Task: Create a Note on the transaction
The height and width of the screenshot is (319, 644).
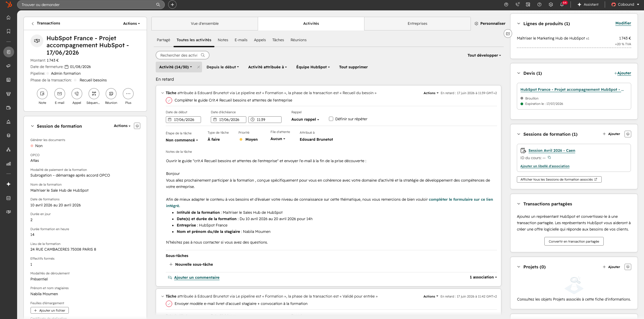Action: click(x=42, y=94)
